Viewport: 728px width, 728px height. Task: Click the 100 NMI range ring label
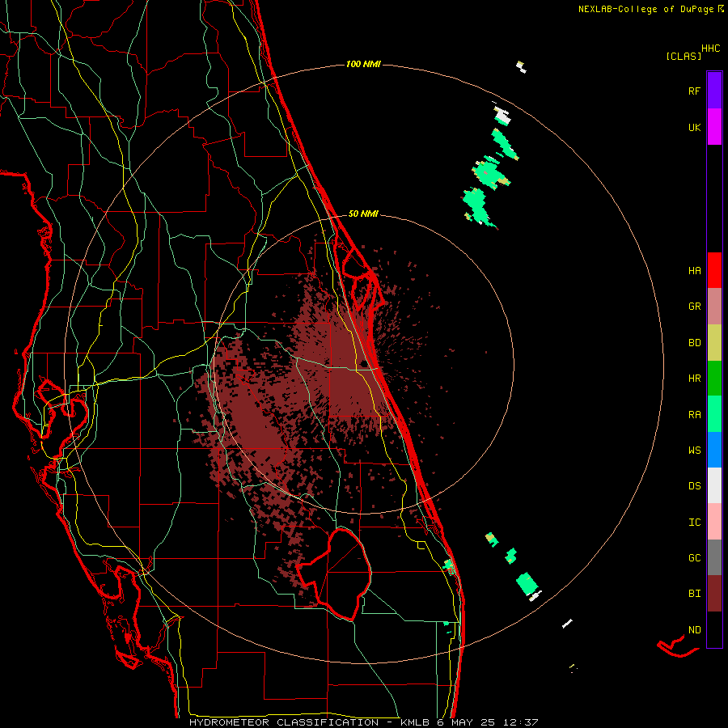363,64
